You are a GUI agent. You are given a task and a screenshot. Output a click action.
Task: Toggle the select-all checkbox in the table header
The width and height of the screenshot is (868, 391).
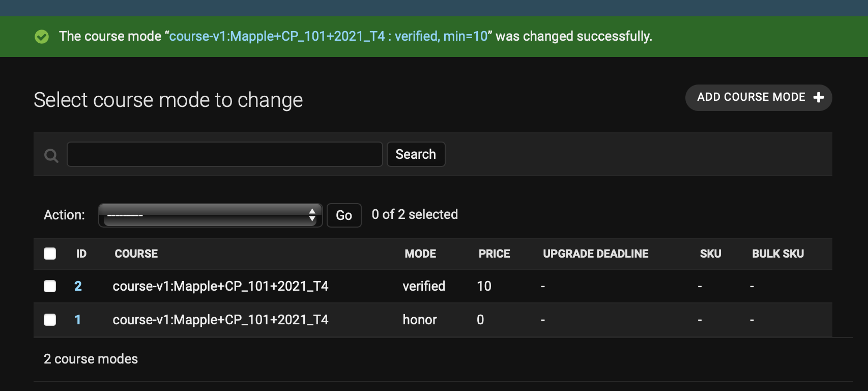(x=49, y=253)
